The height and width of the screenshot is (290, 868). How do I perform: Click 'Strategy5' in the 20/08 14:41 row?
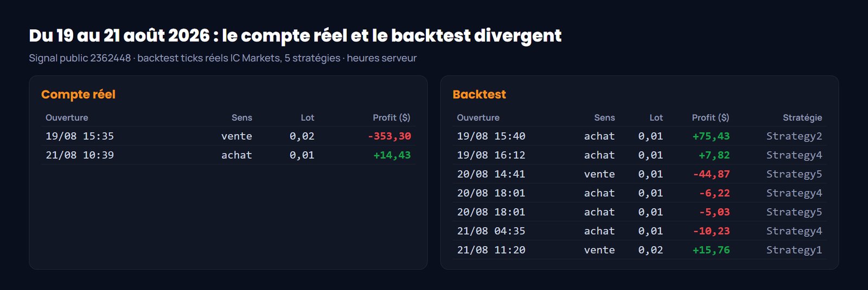[794, 174]
